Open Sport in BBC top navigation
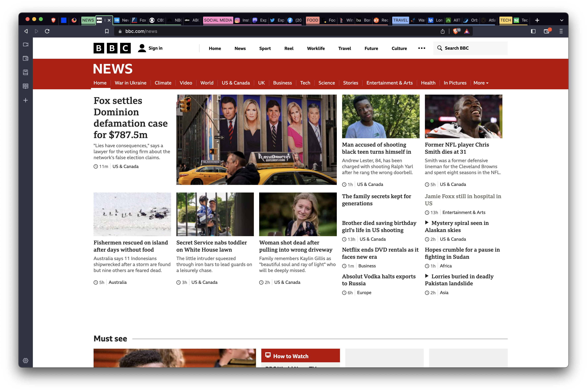The width and height of the screenshot is (587, 392). point(265,48)
